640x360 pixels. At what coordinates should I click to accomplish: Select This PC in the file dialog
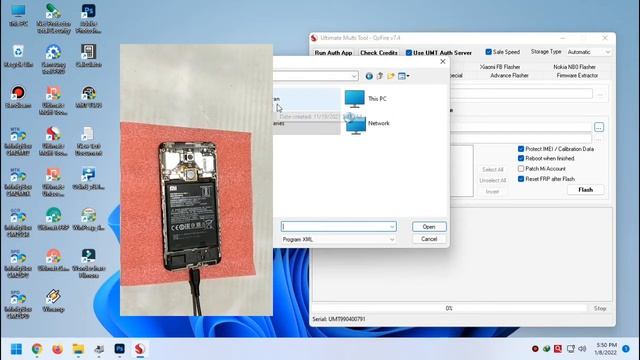366,99
